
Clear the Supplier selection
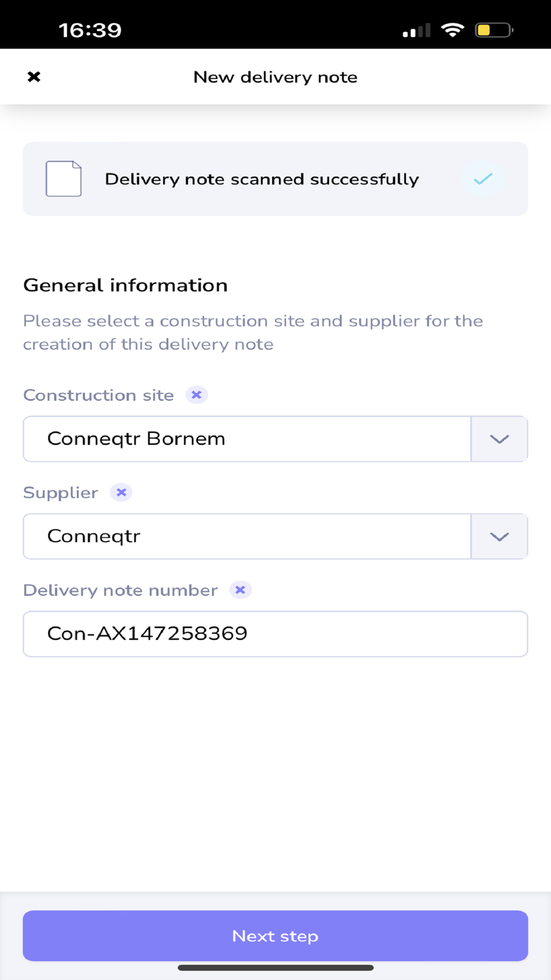(x=121, y=492)
